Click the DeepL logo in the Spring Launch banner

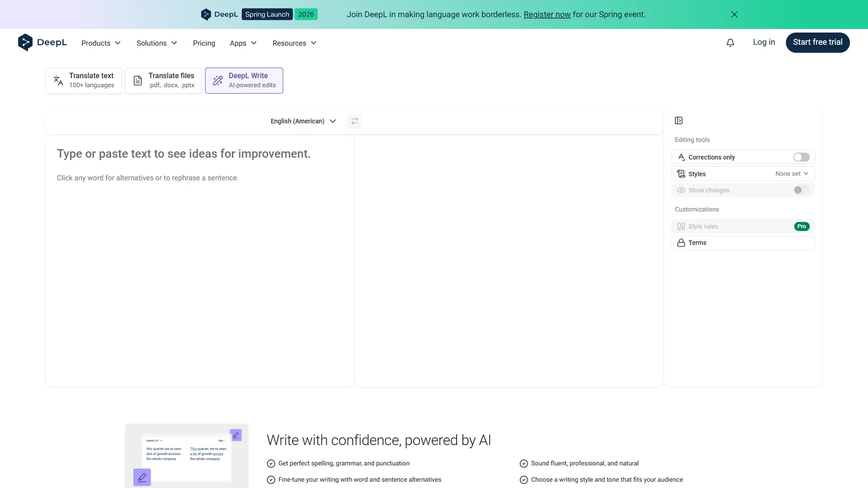[219, 14]
